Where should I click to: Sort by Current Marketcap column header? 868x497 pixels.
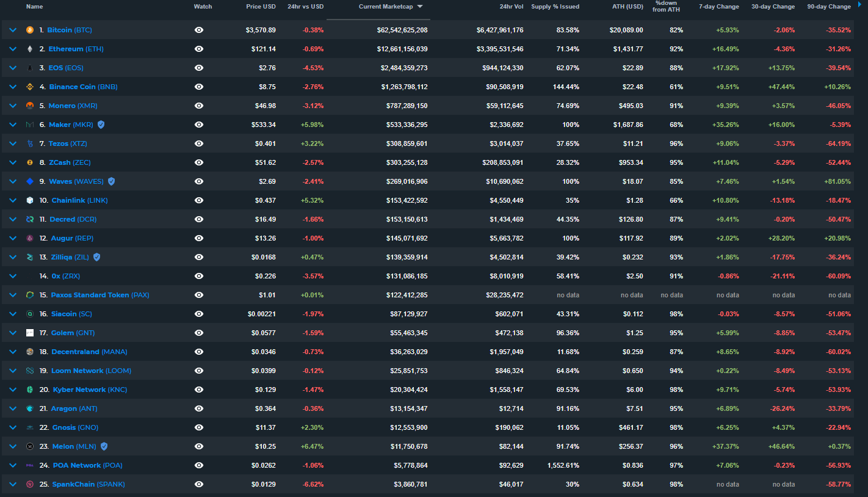(x=385, y=7)
